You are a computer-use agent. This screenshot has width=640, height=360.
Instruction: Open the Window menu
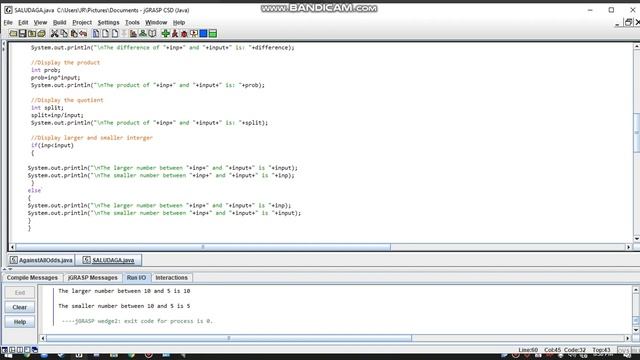pos(156,22)
